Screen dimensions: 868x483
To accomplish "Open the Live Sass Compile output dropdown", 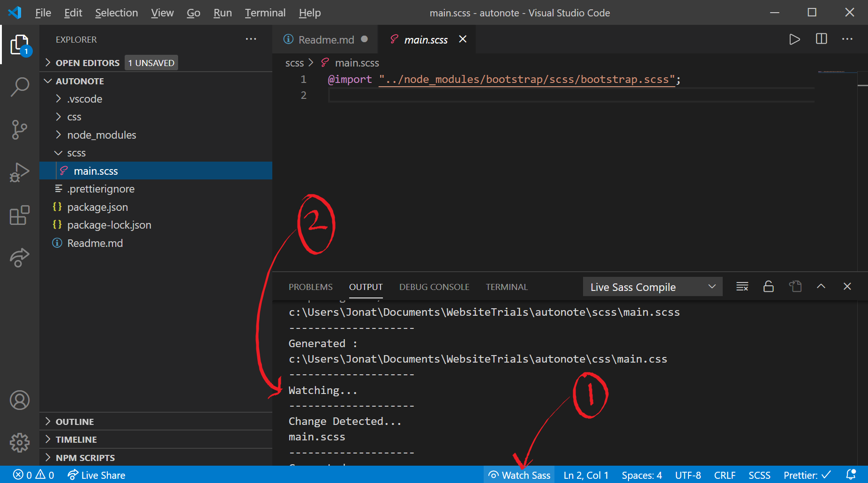I will point(652,287).
